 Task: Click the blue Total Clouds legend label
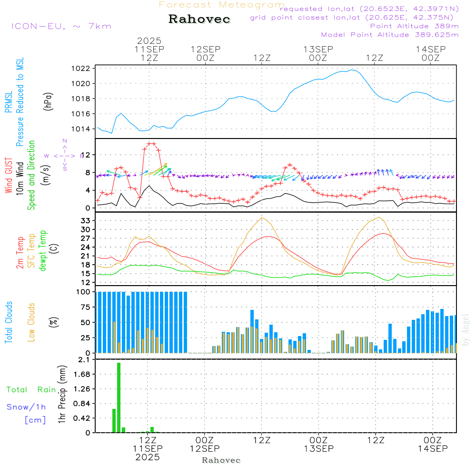tap(9, 322)
